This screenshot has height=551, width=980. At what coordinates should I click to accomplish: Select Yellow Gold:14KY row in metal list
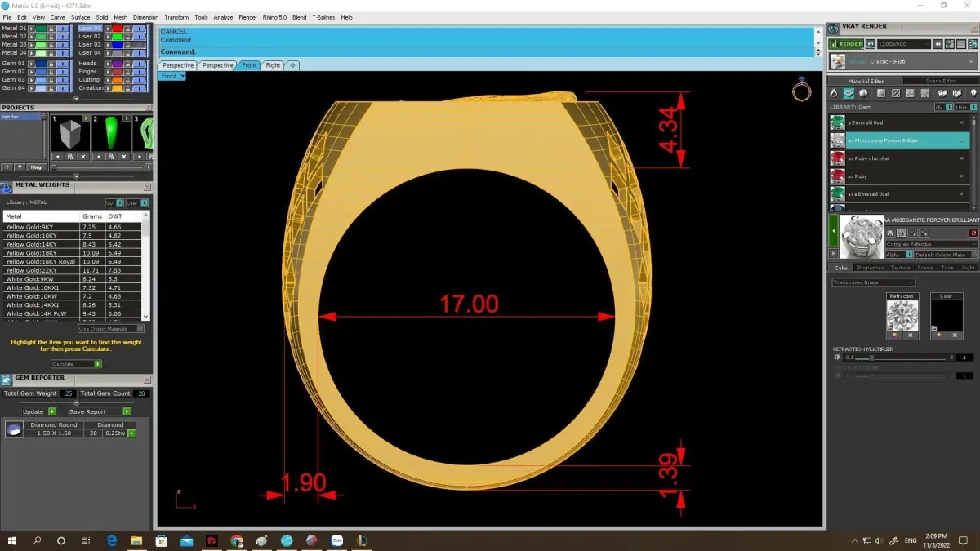click(x=73, y=244)
